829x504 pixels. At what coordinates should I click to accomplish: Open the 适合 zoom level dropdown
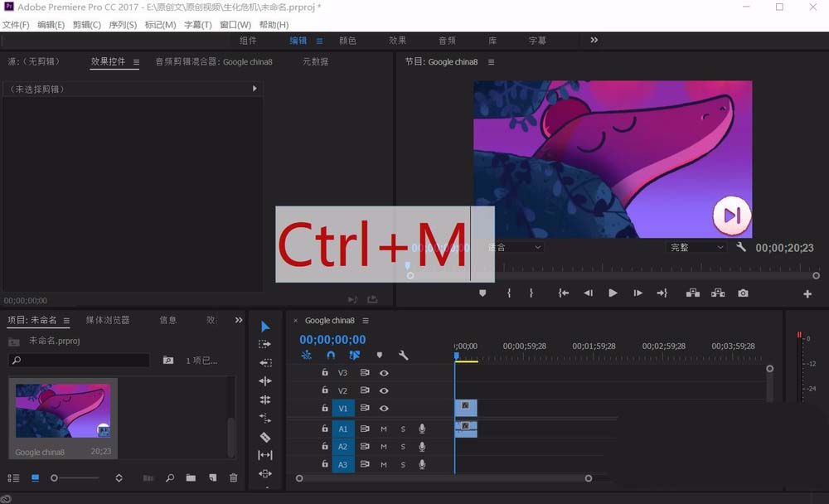pyautogui.click(x=515, y=247)
